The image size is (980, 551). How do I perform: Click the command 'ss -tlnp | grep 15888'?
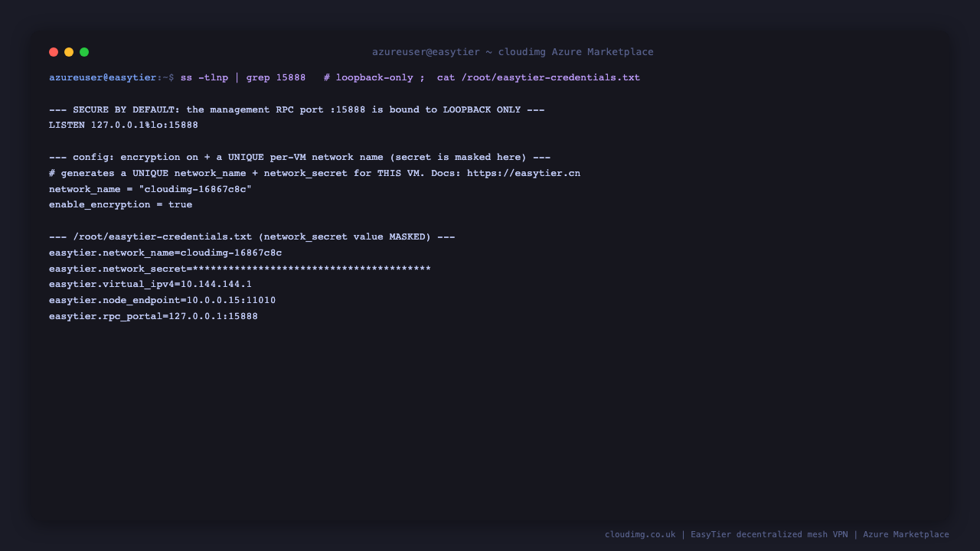click(243, 78)
